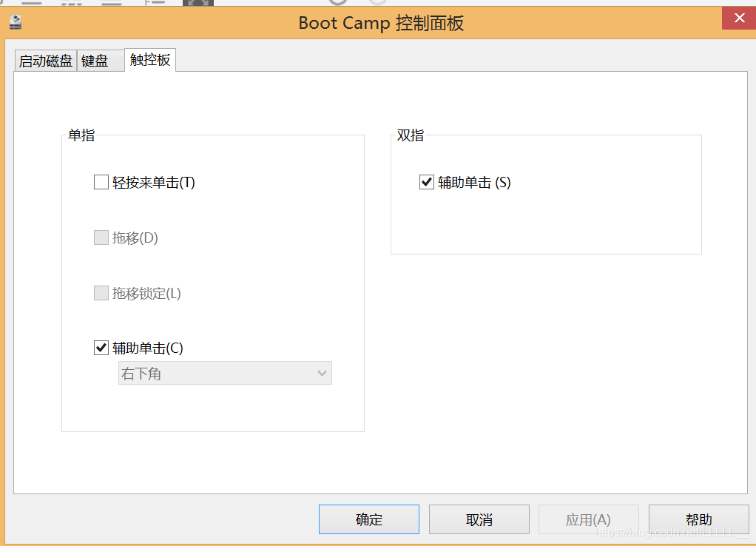Switch to the 启动磁盘 tab
This screenshot has height=546, width=756.
tap(46, 61)
